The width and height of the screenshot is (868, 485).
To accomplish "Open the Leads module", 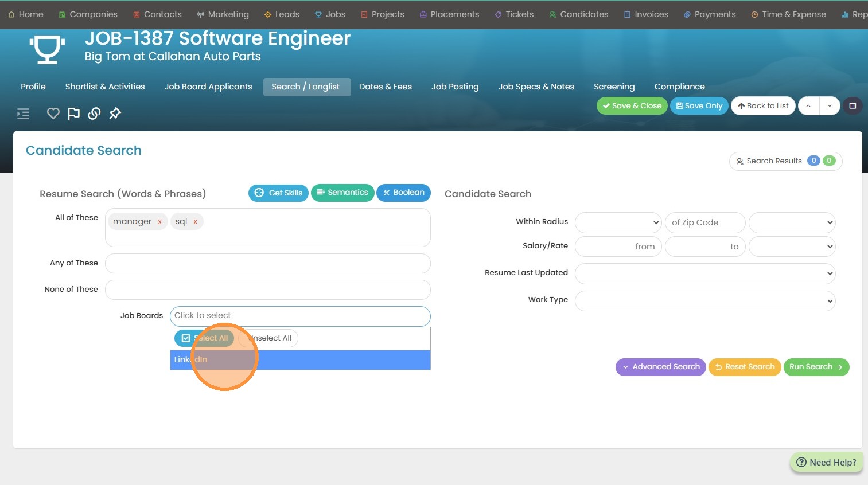I will (282, 14).
